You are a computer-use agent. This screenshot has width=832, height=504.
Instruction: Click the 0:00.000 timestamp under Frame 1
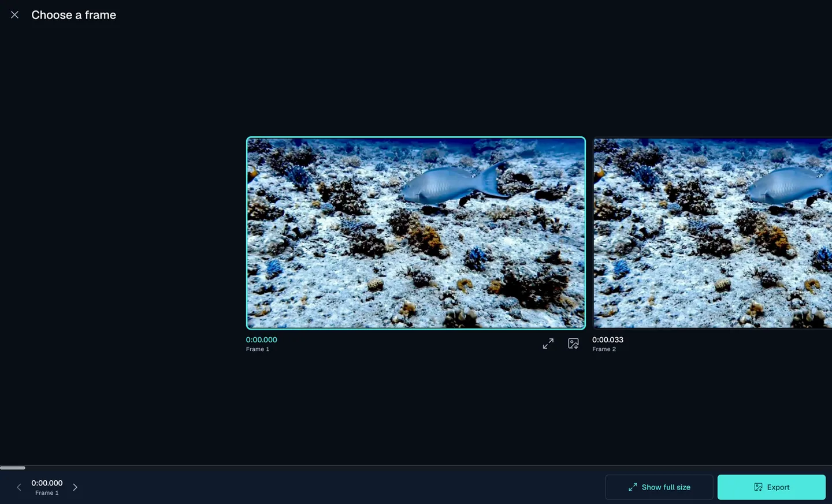(x=262, y=339)
